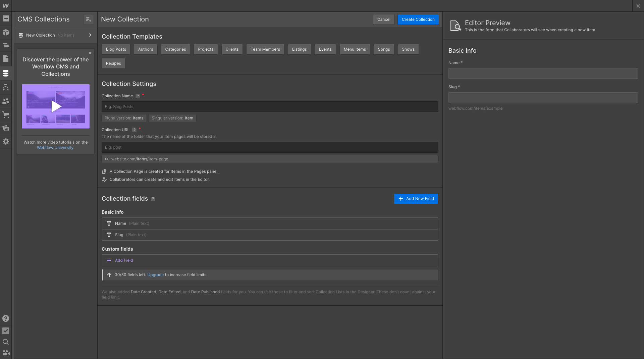Focus Name input in Editor Preview
The width and height of the screenshot is (644, 359).
(x=543, y=73)
